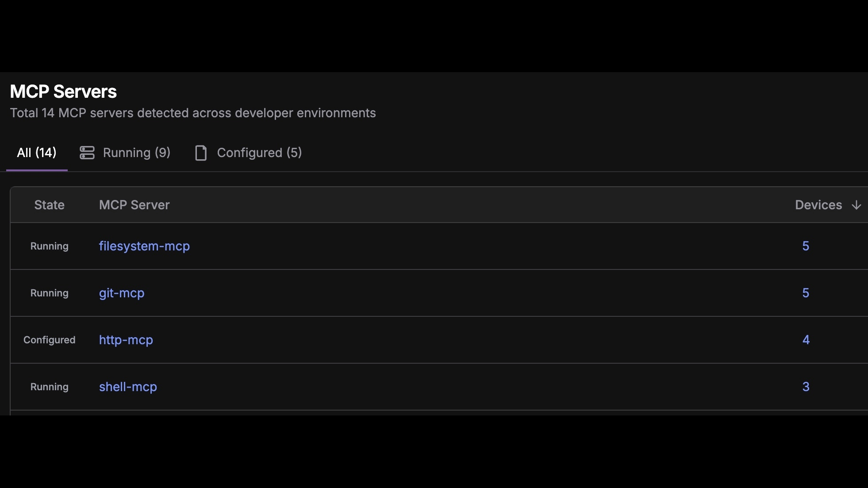The width and height of the screenshot is (868, 488).
Task: Click the MCP Server column header
Action: coord(134,205)
